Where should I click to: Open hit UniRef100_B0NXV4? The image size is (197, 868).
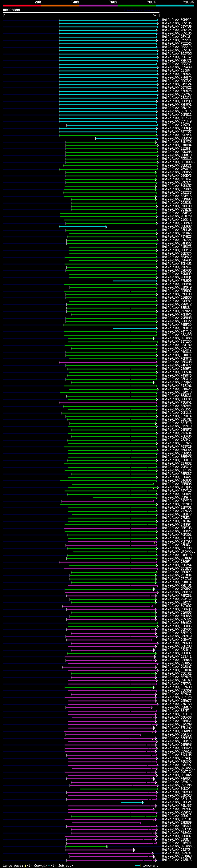point(177,789)
